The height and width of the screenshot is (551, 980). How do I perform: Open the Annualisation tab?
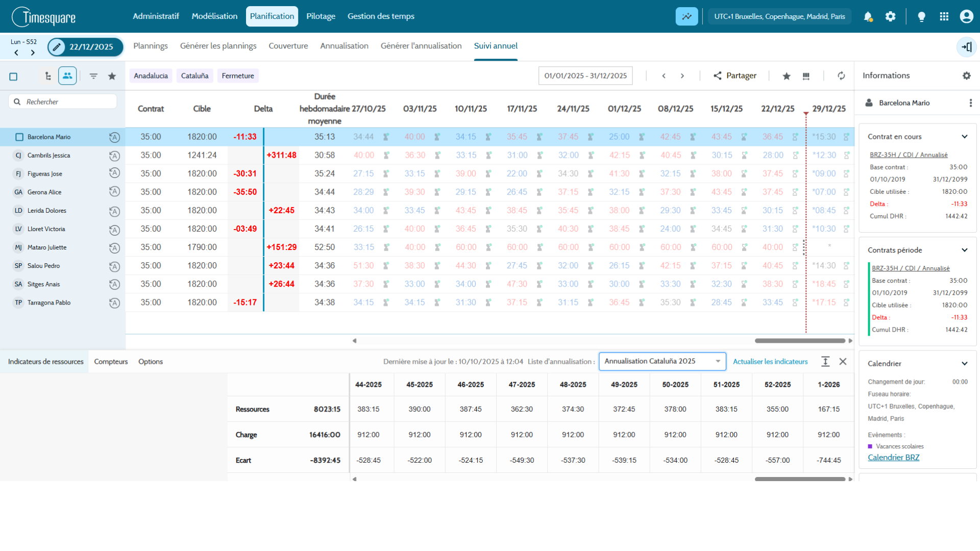tap(344, 46)
